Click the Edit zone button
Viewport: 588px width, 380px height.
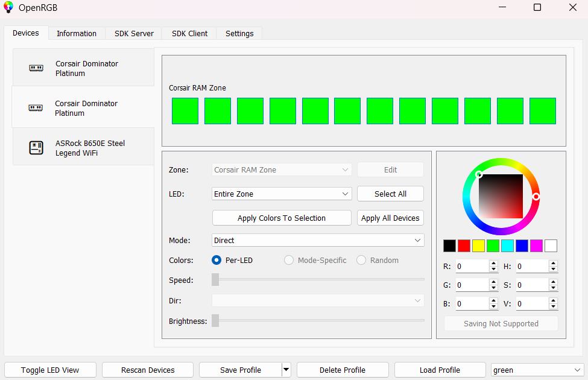tap(390, 169)
